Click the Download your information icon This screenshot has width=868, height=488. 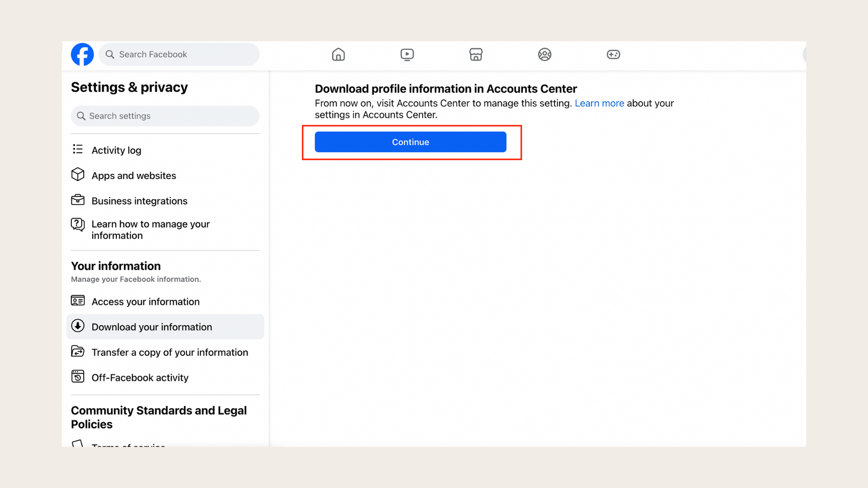click(x=78, y=326)
